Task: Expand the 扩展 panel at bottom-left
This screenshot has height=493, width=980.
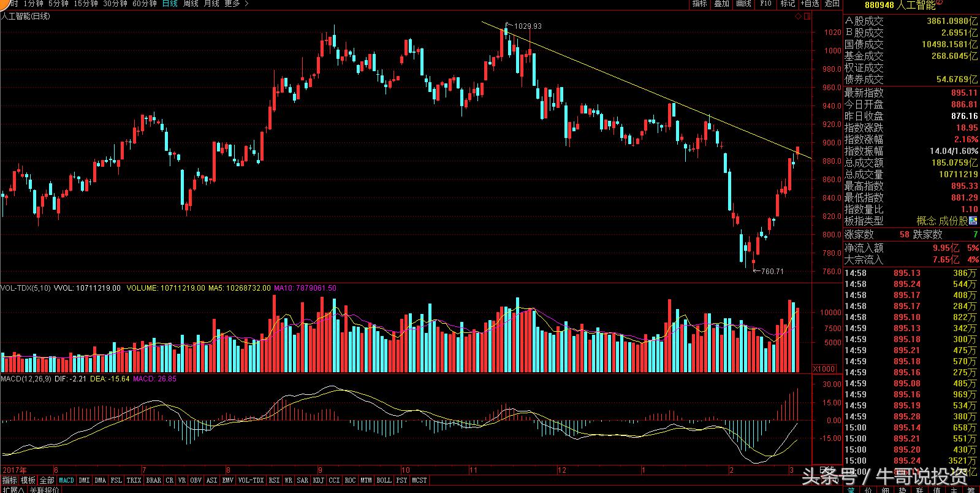Action: coord(13,490)
